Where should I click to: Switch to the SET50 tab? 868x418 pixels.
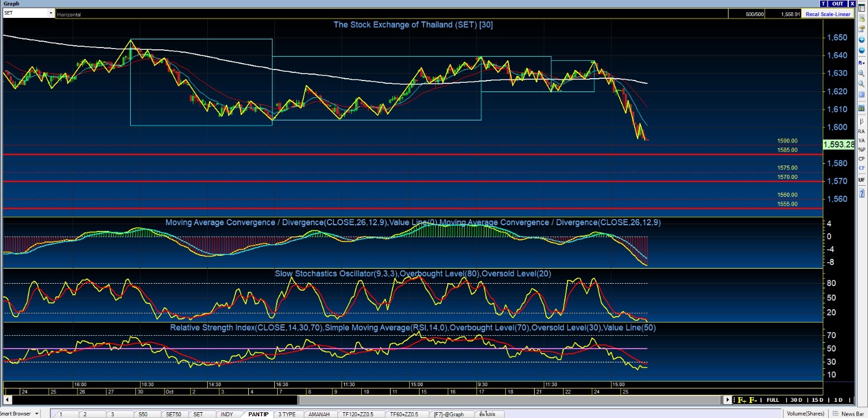(173, 414)
